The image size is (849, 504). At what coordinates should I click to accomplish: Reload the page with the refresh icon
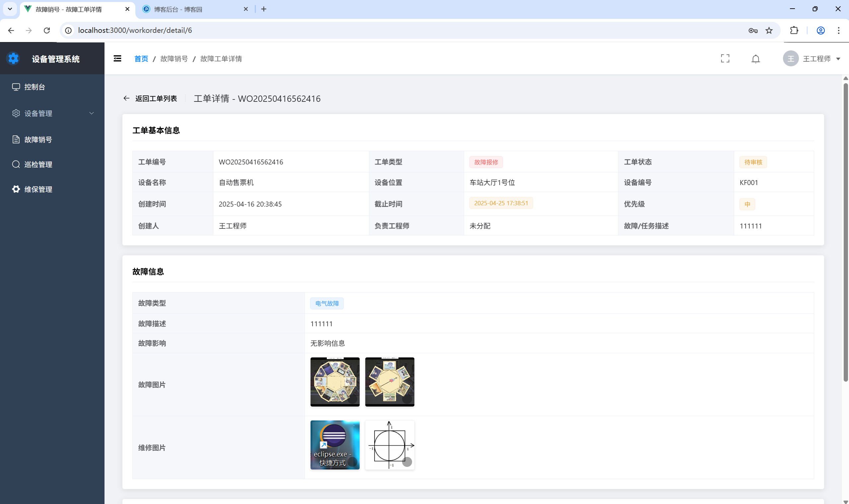tap(47, 31)
